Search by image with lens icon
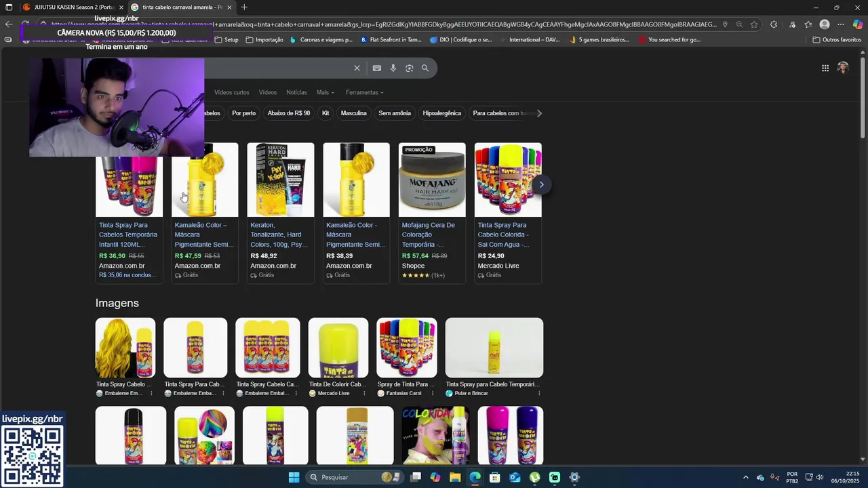The width and height of the screenshot is (868, 488). click(x=409, y=68)
